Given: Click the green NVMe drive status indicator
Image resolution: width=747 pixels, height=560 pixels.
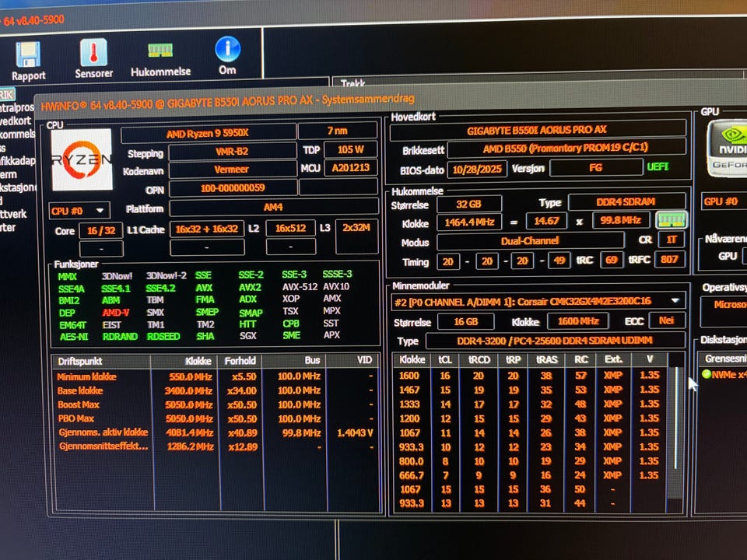Looking at the screenshot, I should [x=706, y=374].
